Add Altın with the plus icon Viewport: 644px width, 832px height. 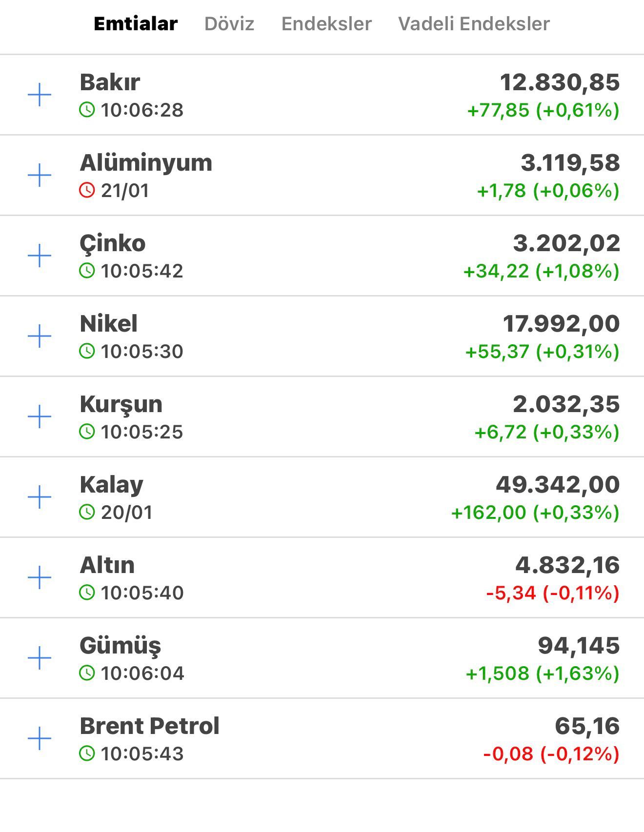[40, 577]
